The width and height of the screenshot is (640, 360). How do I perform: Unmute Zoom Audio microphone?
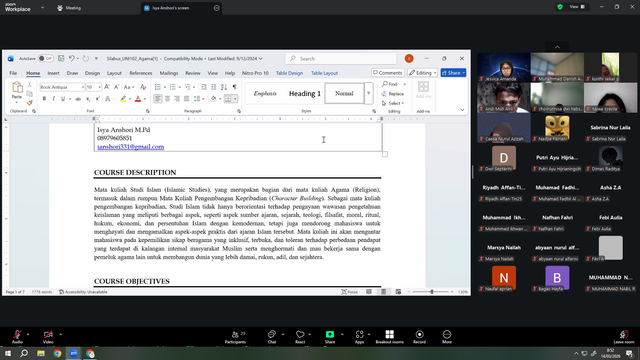(17, 337)
